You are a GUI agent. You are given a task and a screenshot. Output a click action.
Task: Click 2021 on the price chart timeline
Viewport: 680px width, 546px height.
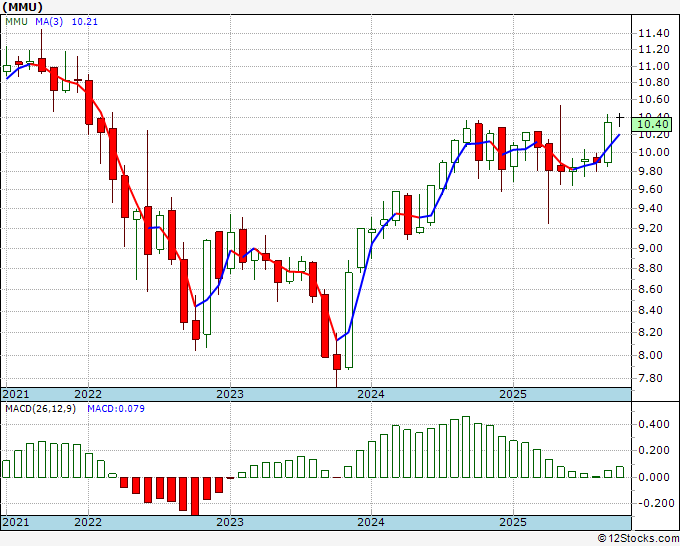click(x=16, y=394)
